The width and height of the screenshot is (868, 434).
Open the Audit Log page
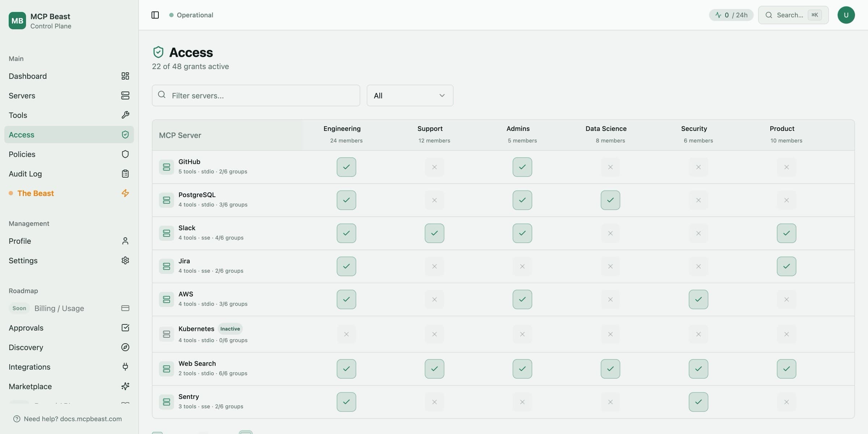[69, 174]
